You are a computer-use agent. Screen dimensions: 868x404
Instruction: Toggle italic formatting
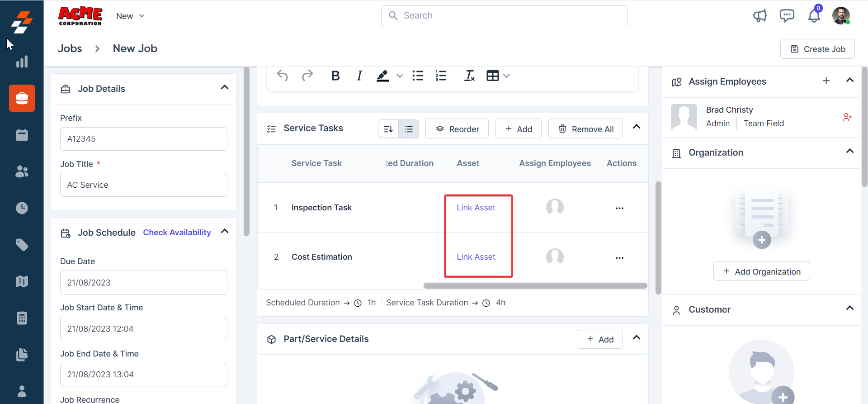point(359,76)
